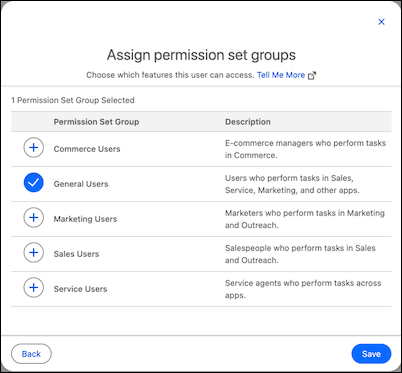Add the Marketing Users permission set group
402x373 pixels.
(34, 217)
